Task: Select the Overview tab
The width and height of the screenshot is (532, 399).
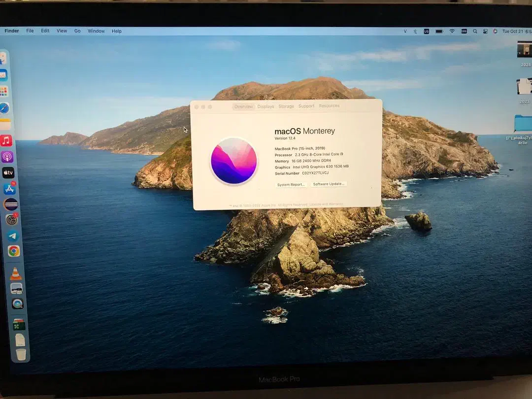Action: [x=243, y=106]
